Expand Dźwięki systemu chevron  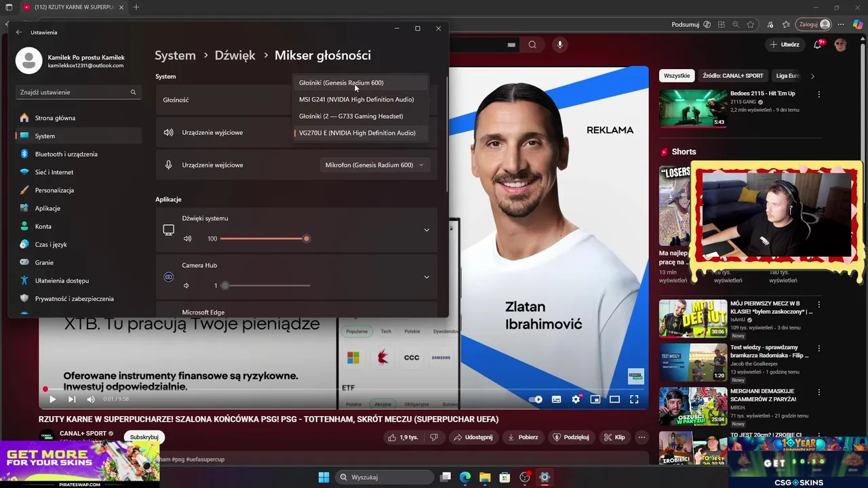(427, 230)
